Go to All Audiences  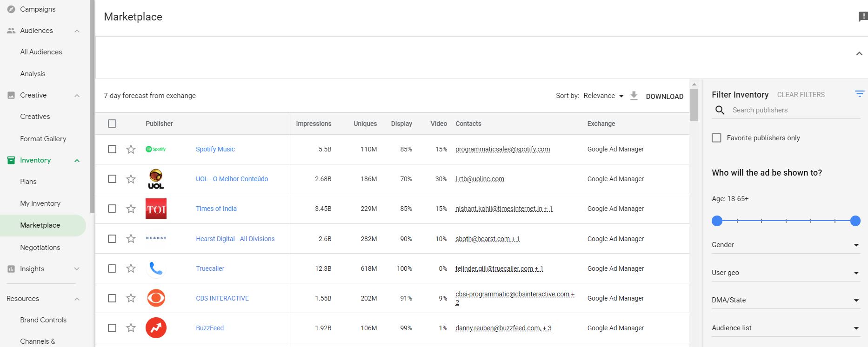pyautogui.click(x=41, y=52)
